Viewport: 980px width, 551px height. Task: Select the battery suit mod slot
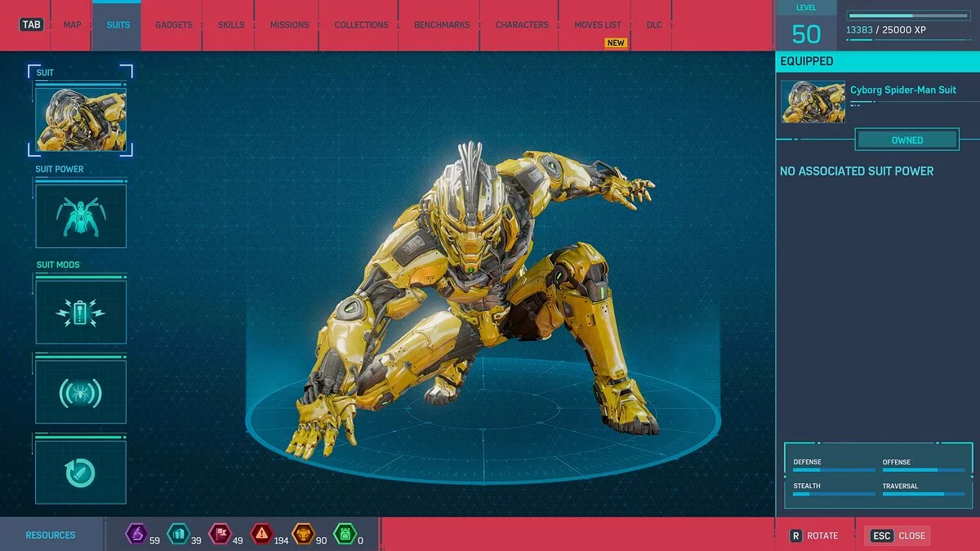click(x=81, y=313)
